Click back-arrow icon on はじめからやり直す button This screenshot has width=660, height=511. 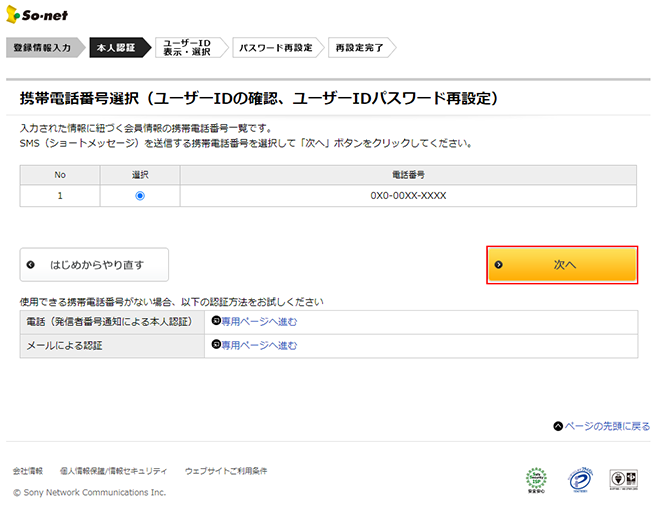pyautogui.click(x=31, y=265)
